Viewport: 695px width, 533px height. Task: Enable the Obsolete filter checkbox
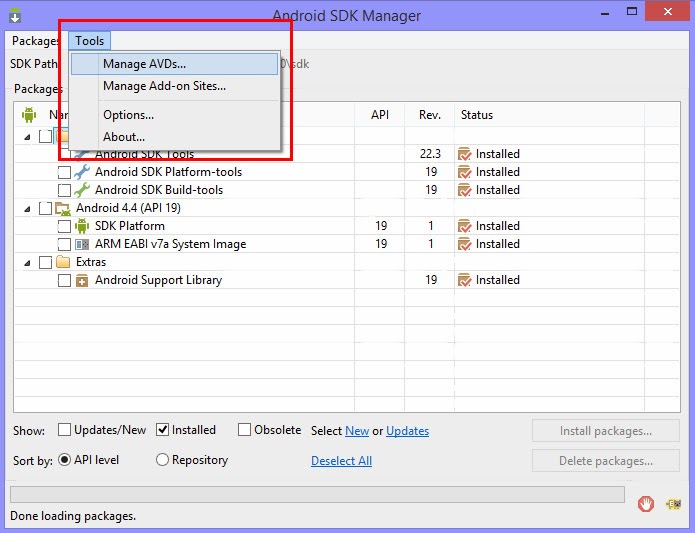(244, 430)
